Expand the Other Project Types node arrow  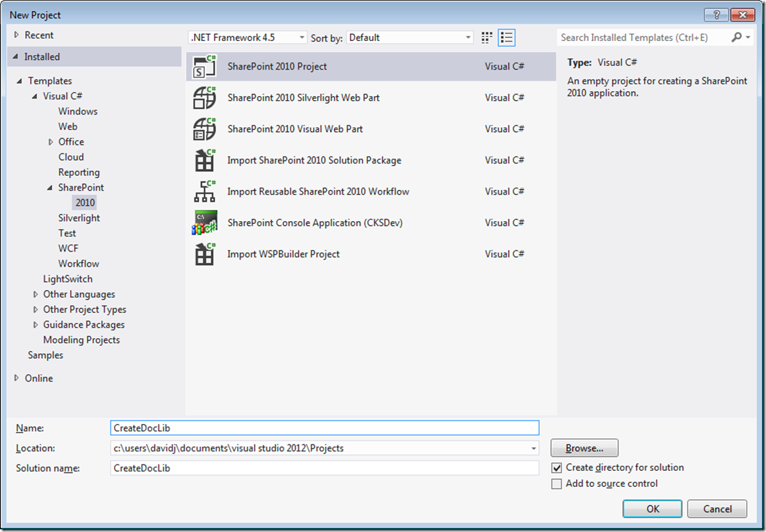tap(35, 309)
